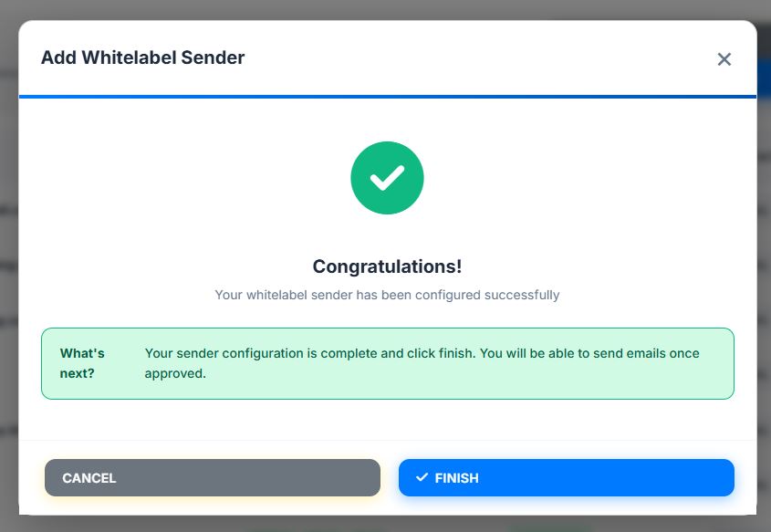Click CANCEL to abandon the whitelabel sender
The width and height of the screenshot is (771, 532).
click(x=212, y=477)
